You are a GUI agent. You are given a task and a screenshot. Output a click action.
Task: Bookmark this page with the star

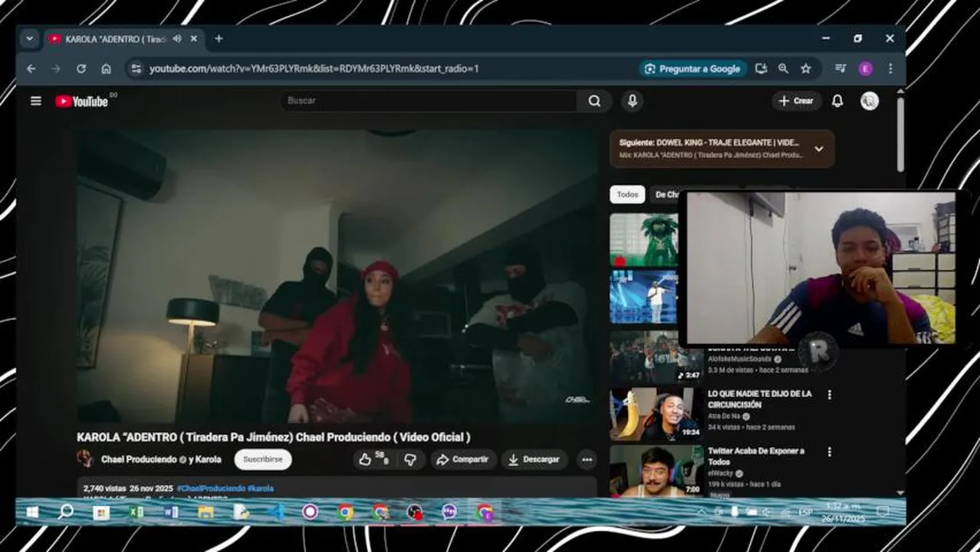tap(806, 68)
